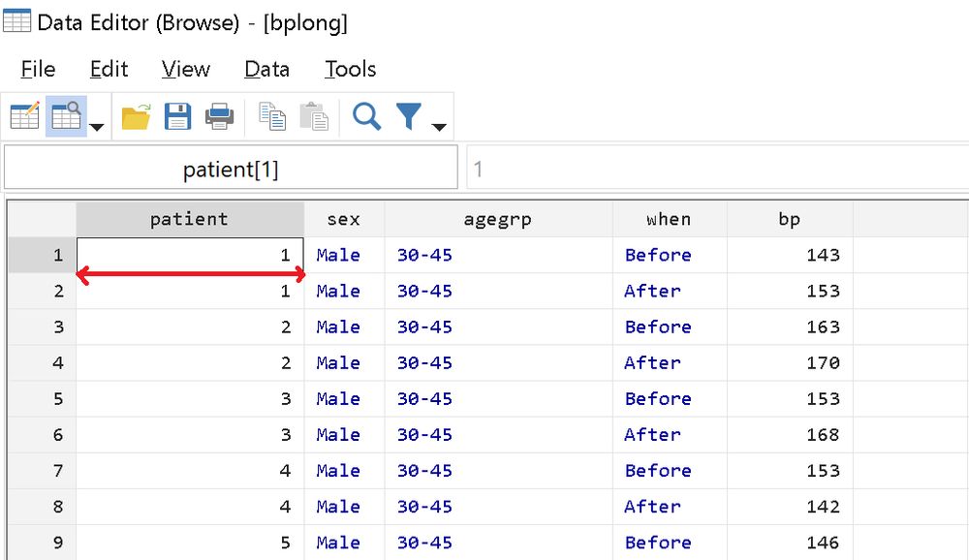Open a dataset with the folder icon
The width and height of the screenshot is (969, 560).
[x=136, y=116]
